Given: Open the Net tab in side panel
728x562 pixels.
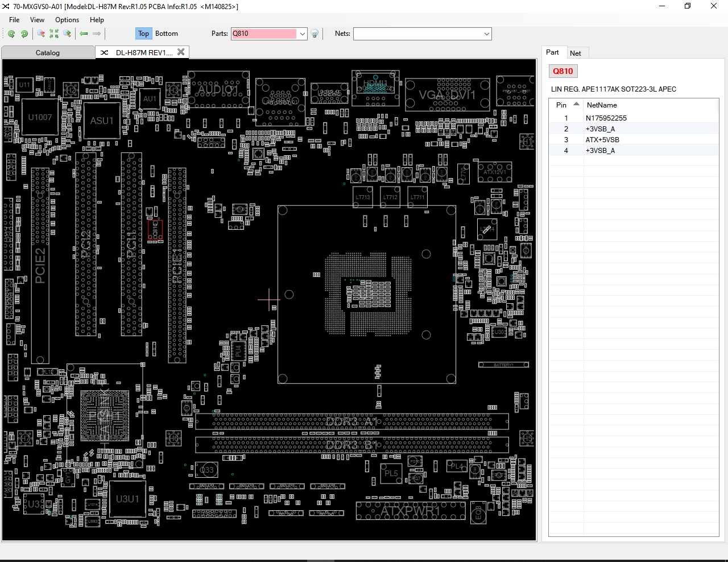Looking at the screenshot, I should [575, 53].
